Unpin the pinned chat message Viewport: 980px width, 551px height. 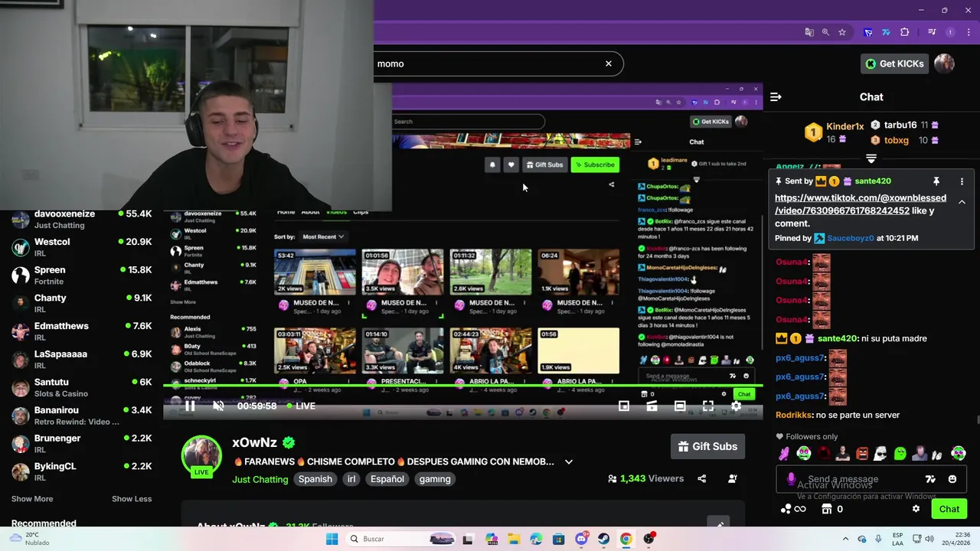coord(936,181)
